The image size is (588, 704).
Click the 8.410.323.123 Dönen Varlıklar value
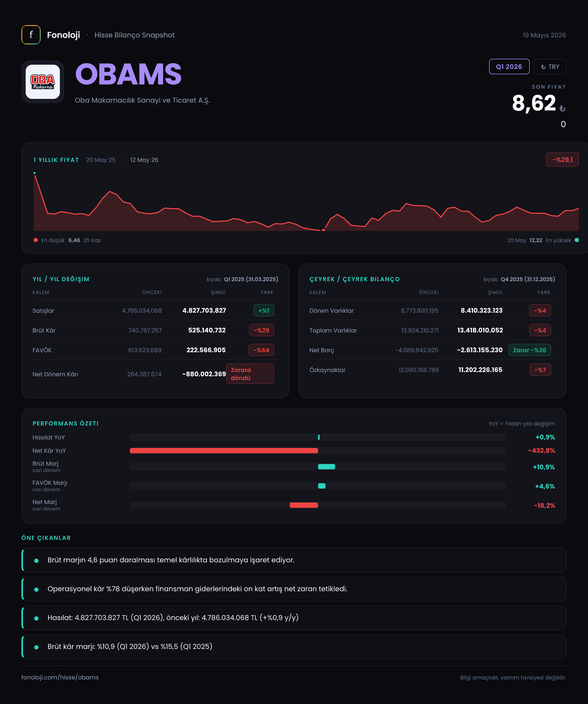[x=481, y=310]
